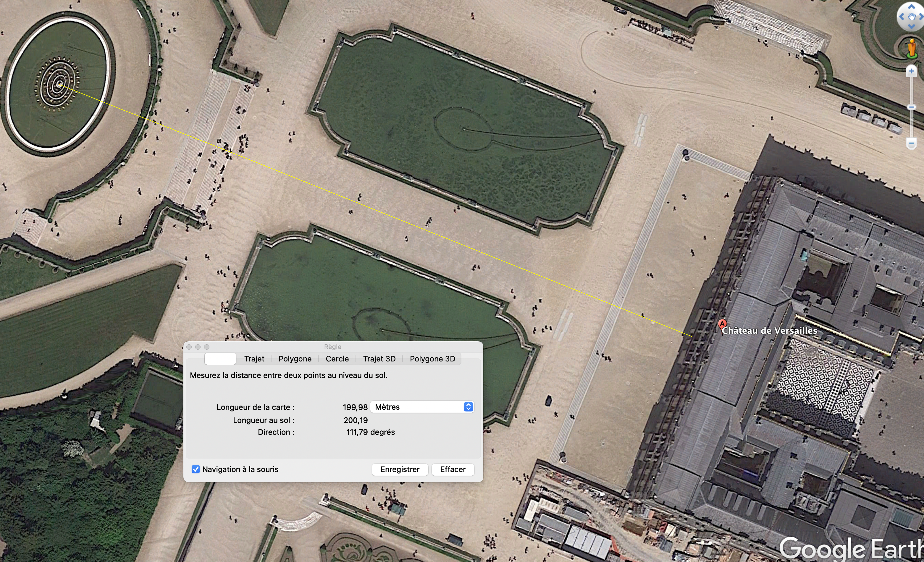The height and width of the screenshot is (562, 924).
Task: Open the Polygone 3D tab
Action: point(432,359)
